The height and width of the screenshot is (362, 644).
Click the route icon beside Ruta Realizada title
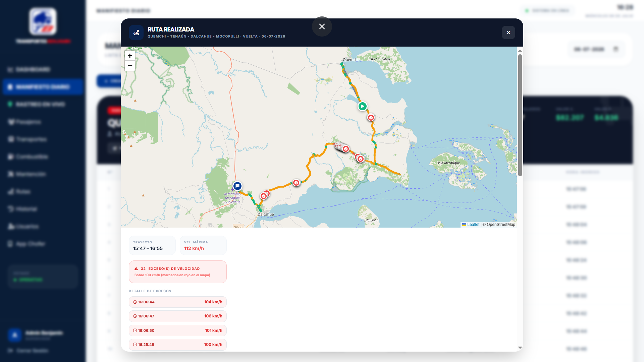pos(136,33)
